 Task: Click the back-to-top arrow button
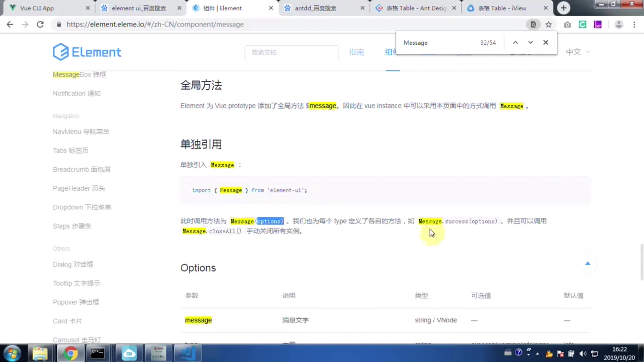tap(588, 263)
